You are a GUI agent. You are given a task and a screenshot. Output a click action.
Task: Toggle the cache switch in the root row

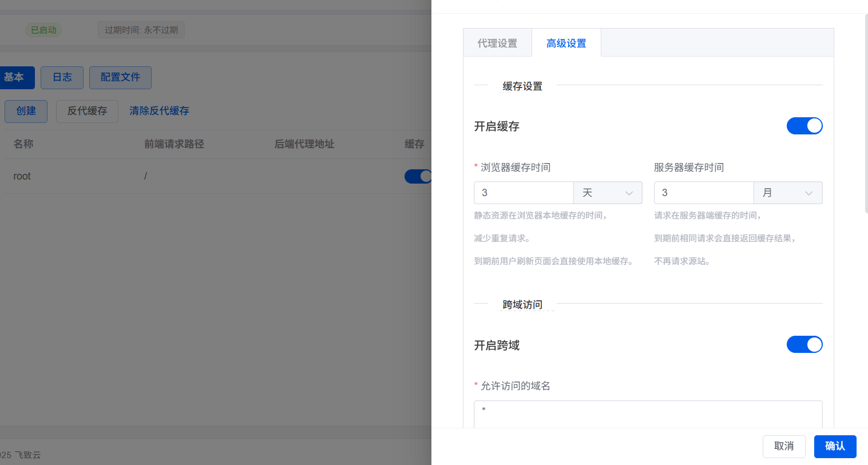(x=418, y=176)
